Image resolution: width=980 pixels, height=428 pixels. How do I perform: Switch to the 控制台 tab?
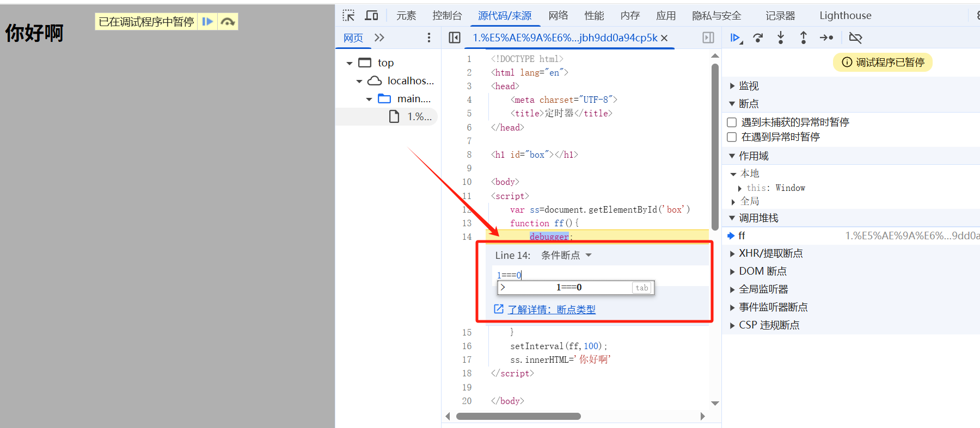(447, 15)
